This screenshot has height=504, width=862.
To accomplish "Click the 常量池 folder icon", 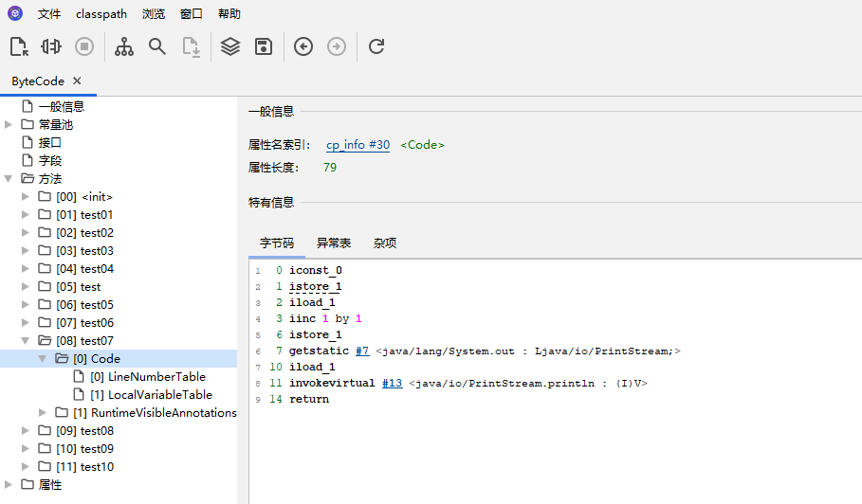I will 28,124.
